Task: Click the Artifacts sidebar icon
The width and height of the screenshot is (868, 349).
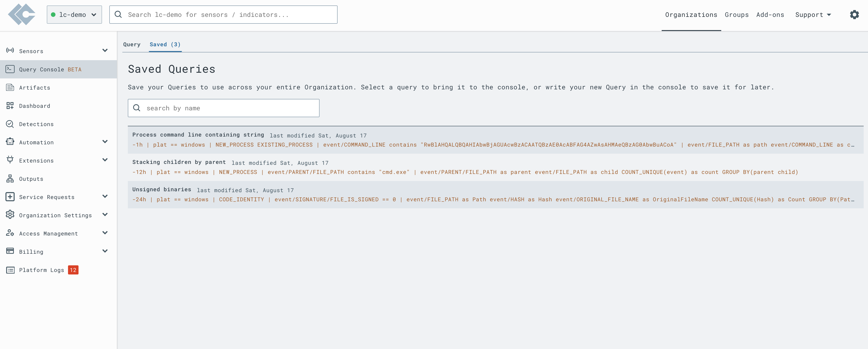Action: point(10,88)
